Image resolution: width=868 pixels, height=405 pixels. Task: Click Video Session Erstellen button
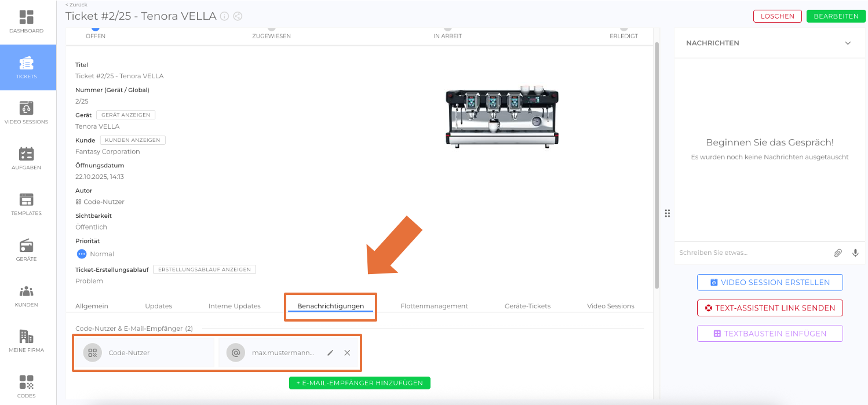click(x=769, y=283)
